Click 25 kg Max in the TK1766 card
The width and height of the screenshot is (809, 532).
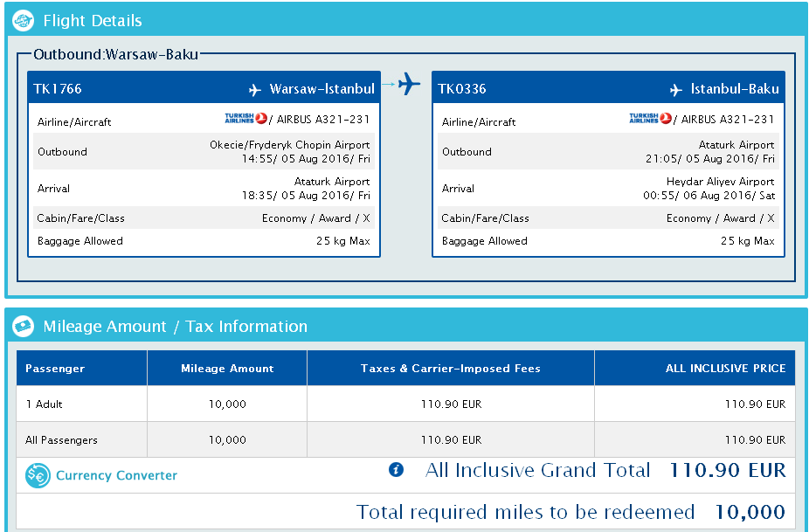tap(343, 241)
